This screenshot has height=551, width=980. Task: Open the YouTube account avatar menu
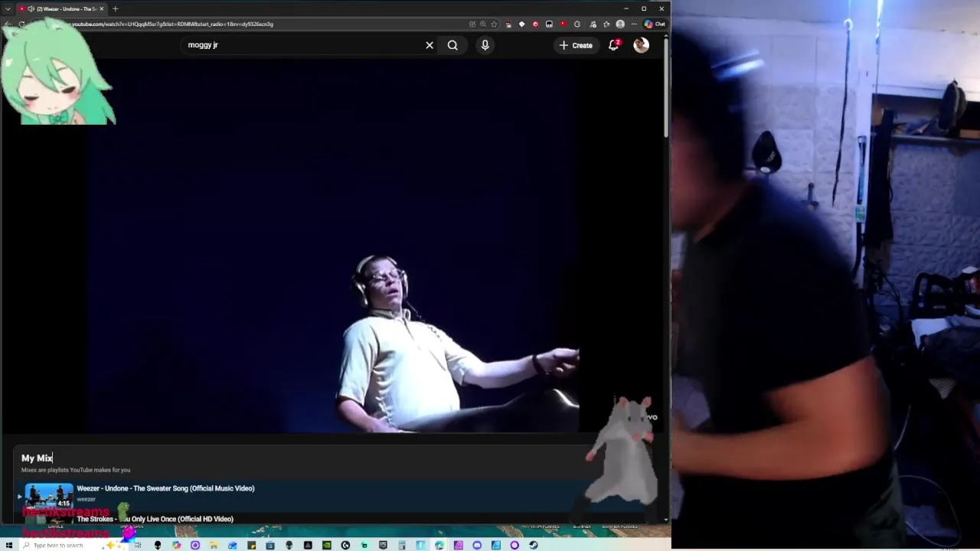tap(641, 45)
